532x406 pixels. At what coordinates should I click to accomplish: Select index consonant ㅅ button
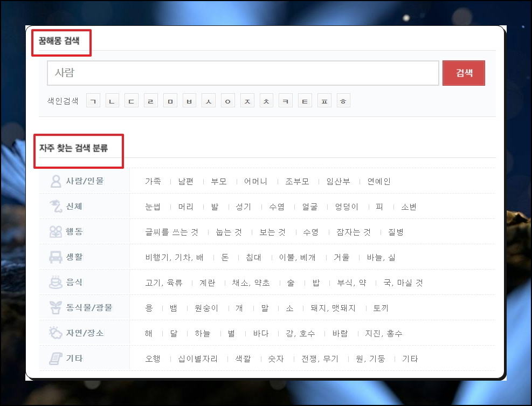click(x=209, y=101)
